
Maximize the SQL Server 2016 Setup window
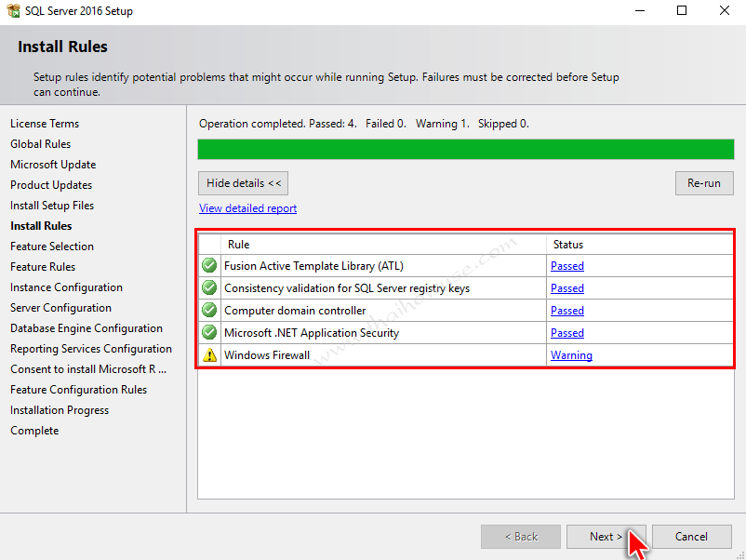682,10
